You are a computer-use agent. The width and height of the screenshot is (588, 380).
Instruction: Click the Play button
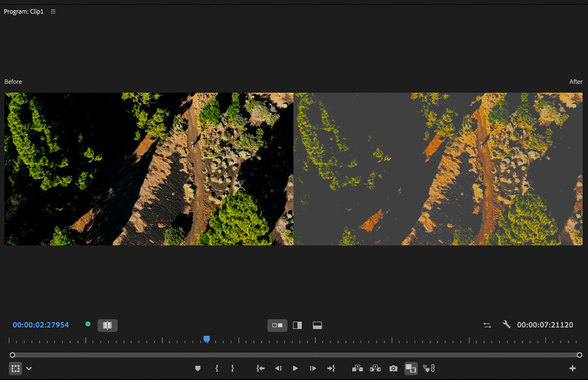(x=295, y=368)
